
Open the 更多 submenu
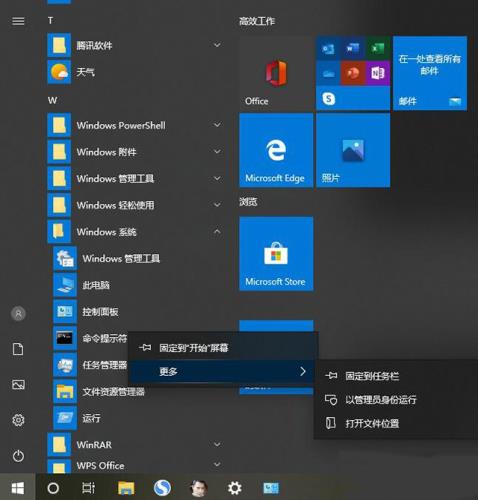click(221, 371)
